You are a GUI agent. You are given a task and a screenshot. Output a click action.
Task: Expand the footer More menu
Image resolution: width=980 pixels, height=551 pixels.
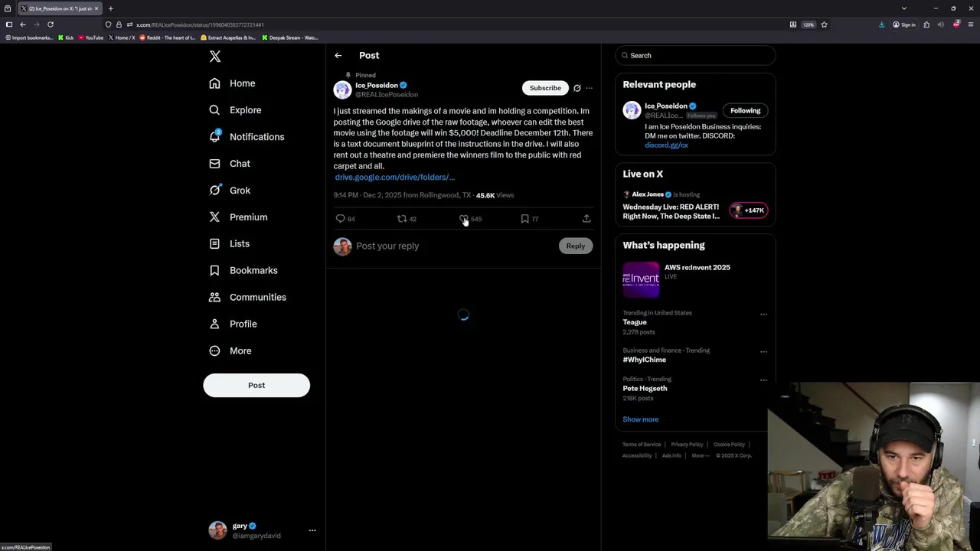click(700, 455)
